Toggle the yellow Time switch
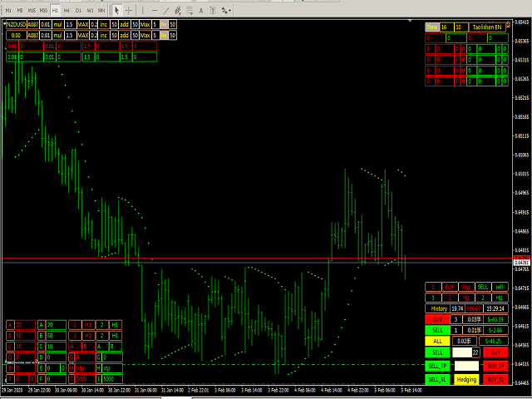Image resolution: width=532 pixels, height=399 pixels. 431,27
